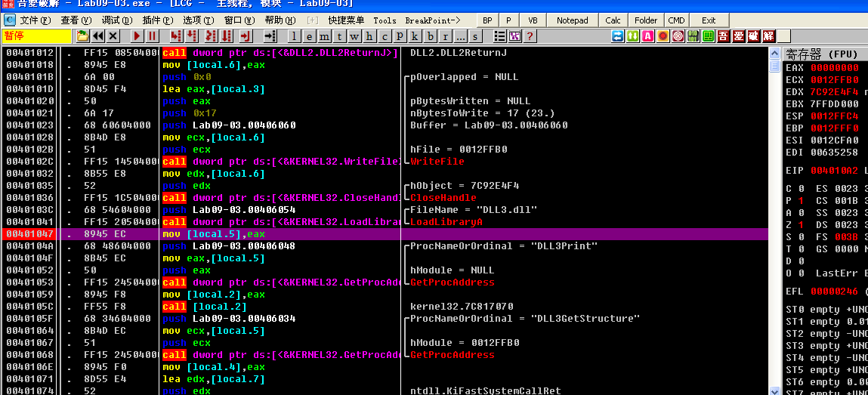Open the 查看(V) menu

tap(76, 20)
